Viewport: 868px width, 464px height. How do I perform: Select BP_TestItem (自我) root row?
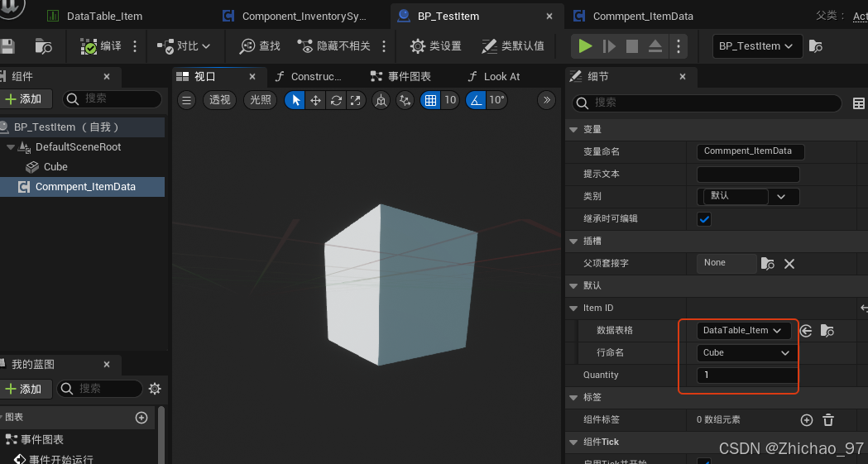click(83, 127)
